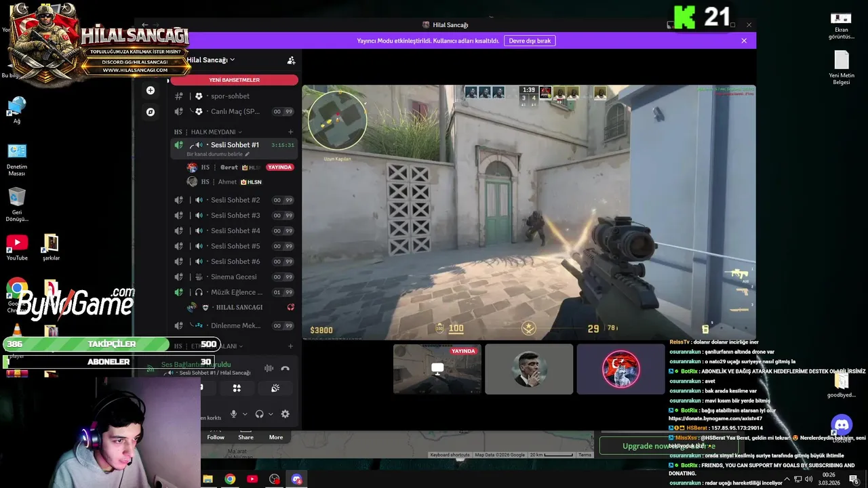Add a server with plus icon

tap(151, 90)
